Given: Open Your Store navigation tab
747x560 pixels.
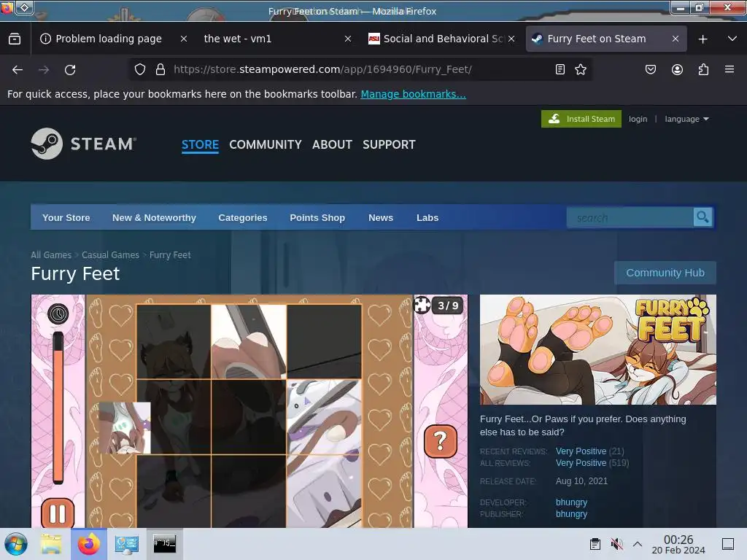Looking at the screenshot, I should point(66,217).
